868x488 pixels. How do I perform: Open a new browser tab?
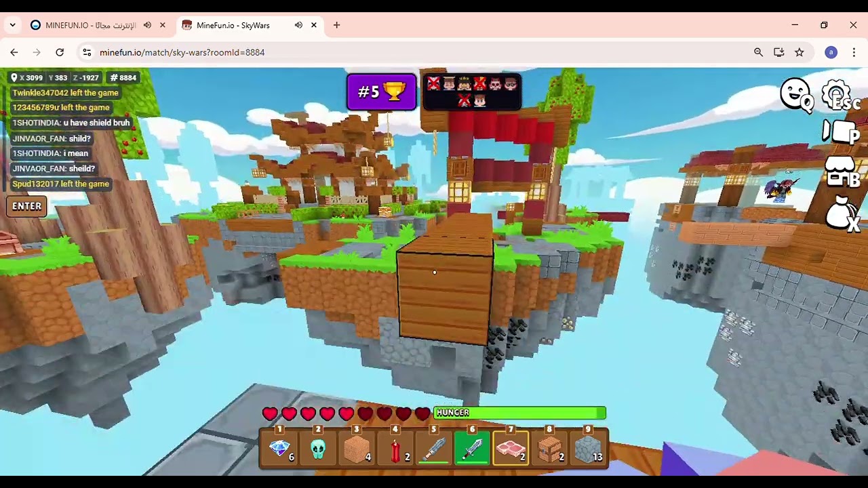337,25
